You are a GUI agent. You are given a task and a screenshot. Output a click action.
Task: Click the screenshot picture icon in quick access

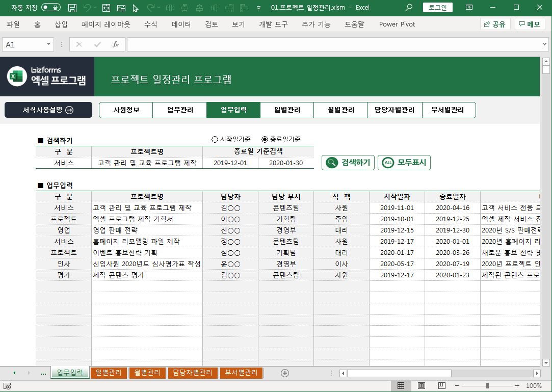(x=121, y=8)
